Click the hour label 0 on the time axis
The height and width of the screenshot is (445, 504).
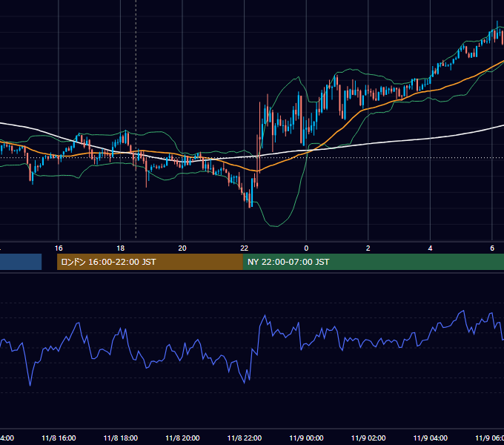[x=306, y=248]
